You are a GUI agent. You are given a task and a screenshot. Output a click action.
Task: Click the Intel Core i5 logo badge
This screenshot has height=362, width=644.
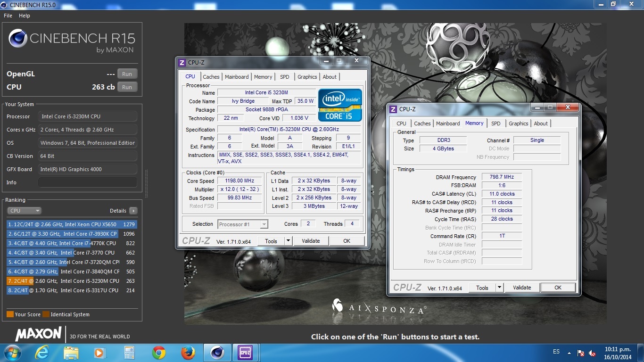[x=340, y=105]
